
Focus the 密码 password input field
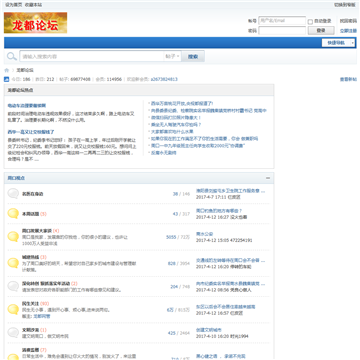(x=282, y=31)
